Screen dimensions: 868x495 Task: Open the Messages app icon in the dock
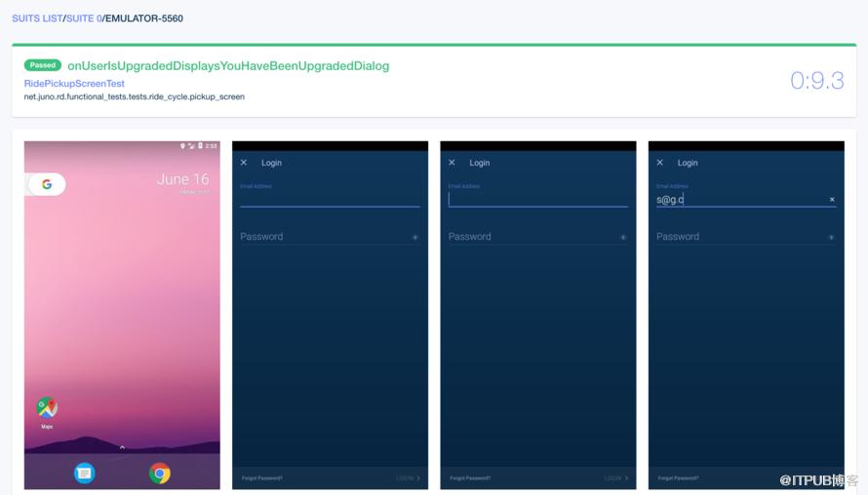[84, 473]
